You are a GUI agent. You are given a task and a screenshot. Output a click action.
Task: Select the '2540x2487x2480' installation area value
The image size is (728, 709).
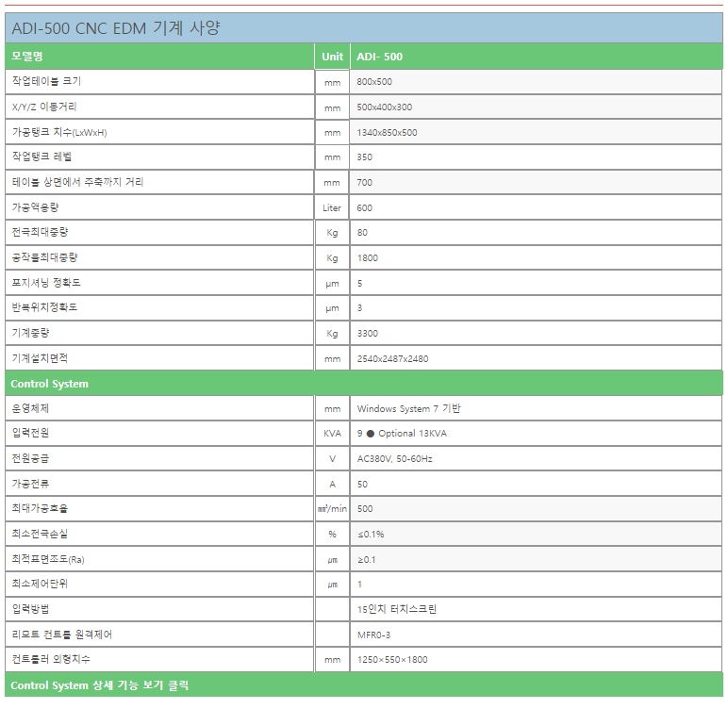tap(392, 359)
